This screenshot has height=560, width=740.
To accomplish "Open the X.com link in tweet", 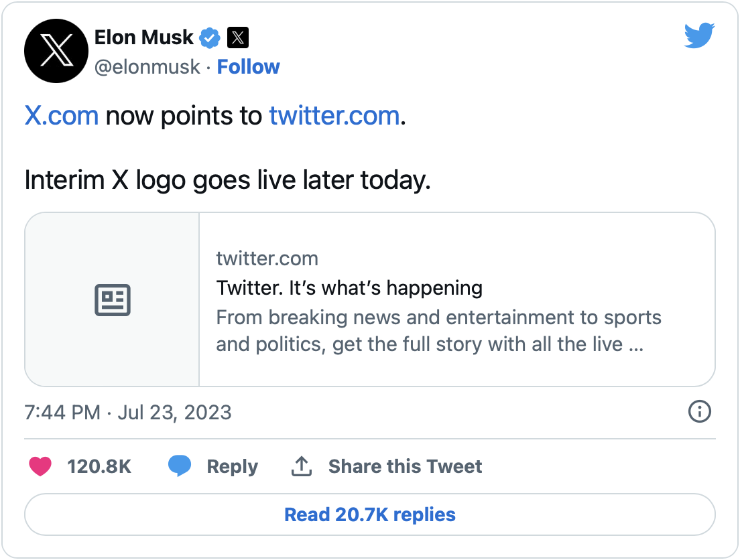I will 62,116.
